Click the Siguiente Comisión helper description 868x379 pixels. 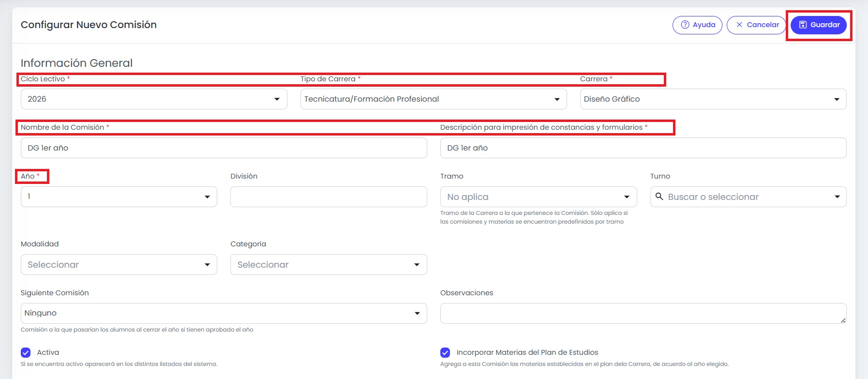(x=137, y=330)
